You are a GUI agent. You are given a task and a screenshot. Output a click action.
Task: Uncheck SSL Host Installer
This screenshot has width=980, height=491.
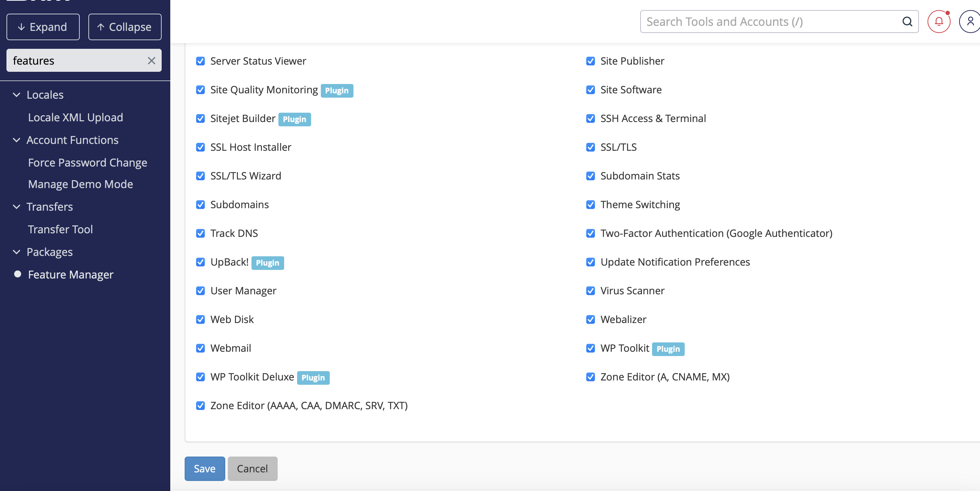pyautogui.click(x=200, y=147)
